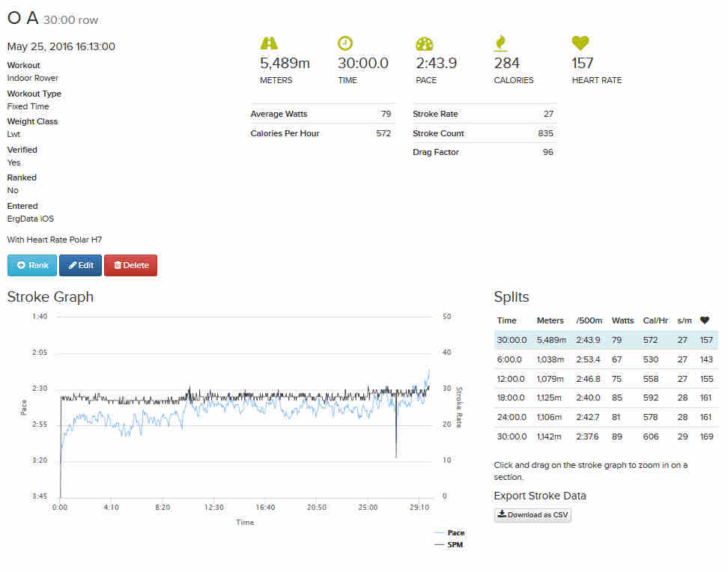Click the 12:30 mark on graph time axis

[x=213, y=508]
